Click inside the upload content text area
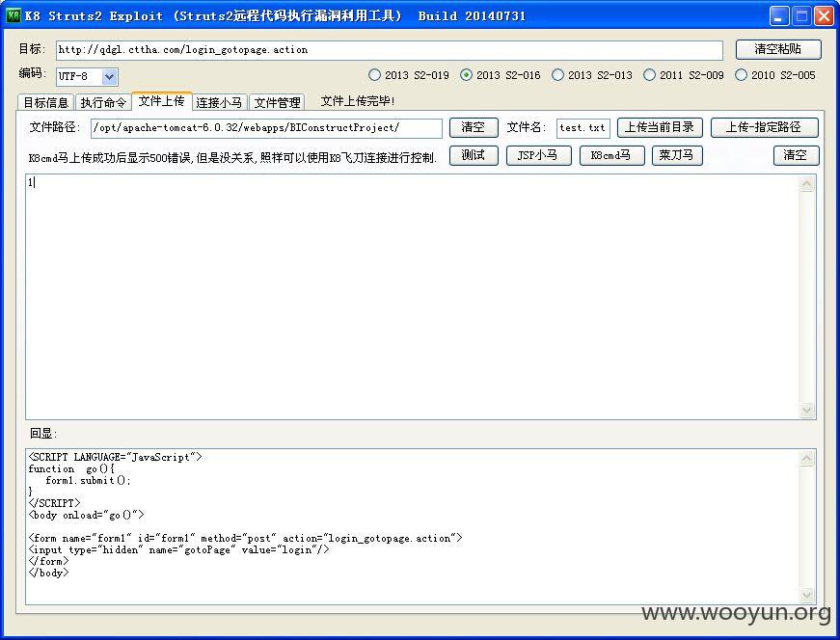840x640 pixels. point(412,296)
